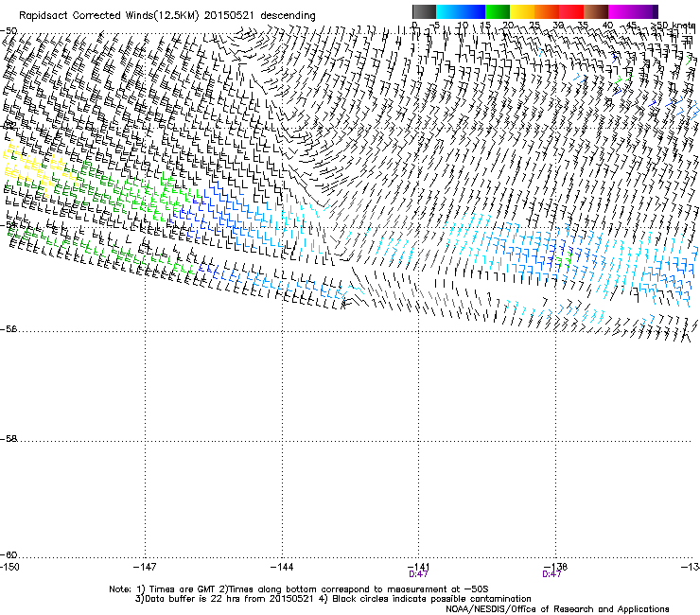Viewport: 700px width, 615px height.
Task: Click the '-147' longitude axis label
Action: pyautogui.click(x=145, y=567)
